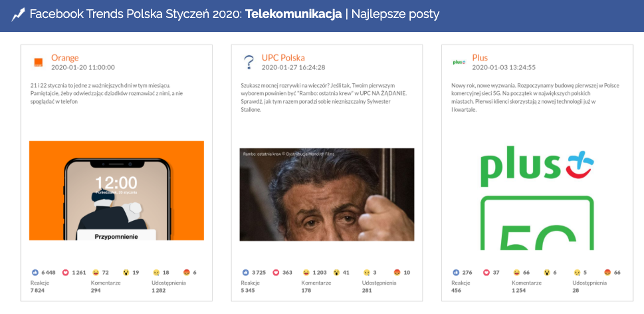Click the Plus brand logo icon
Image resolution: width=644 pixels, height=314 pixels.
click(x=459, y=63)
